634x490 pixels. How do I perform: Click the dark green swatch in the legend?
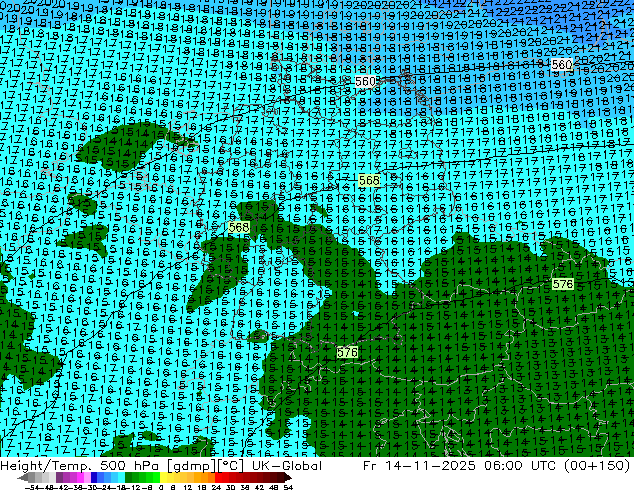[129, 478]
